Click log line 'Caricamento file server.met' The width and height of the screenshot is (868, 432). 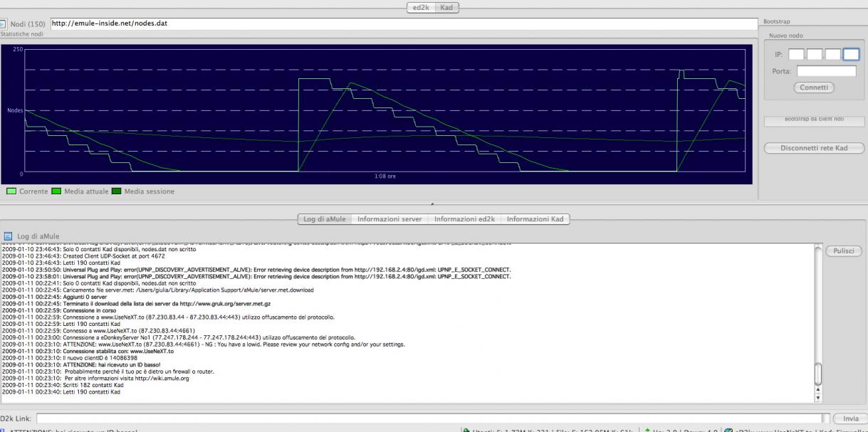[x=157, y=289]
